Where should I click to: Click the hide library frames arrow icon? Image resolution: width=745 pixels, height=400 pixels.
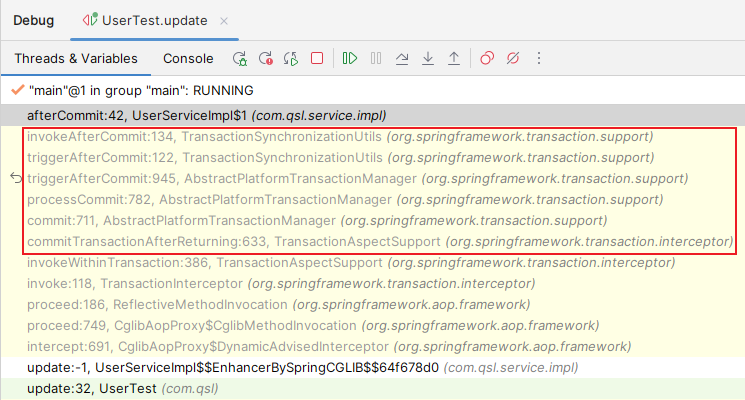point(16,178)
